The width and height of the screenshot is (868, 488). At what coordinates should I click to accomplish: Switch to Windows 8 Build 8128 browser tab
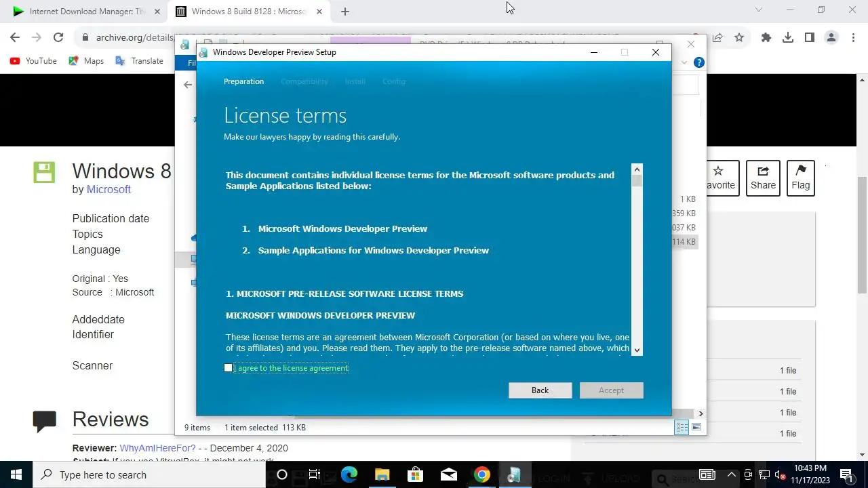click(x=248, y=12)
